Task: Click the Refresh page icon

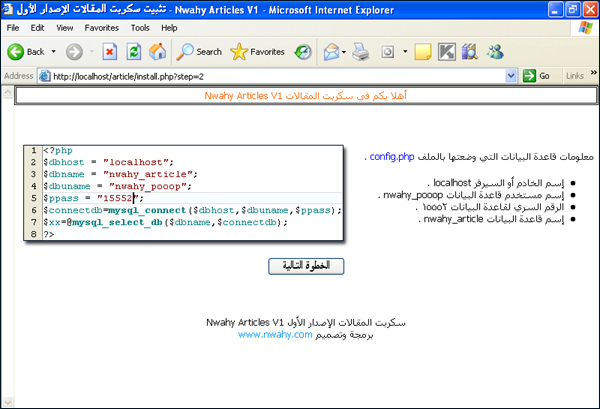Action: pos(134,52)
